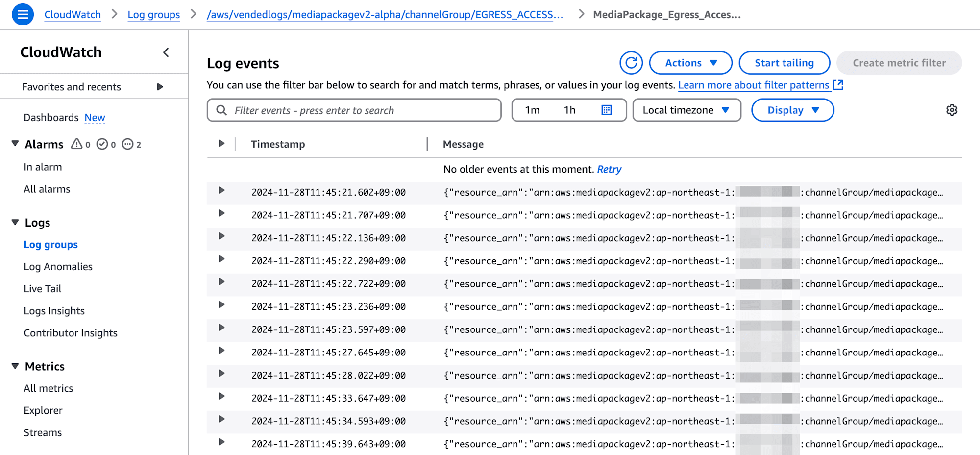The height and width of the screenshot is (455, 980).
Task: Click Retry to load older events
Action: (x=609, y=169)
